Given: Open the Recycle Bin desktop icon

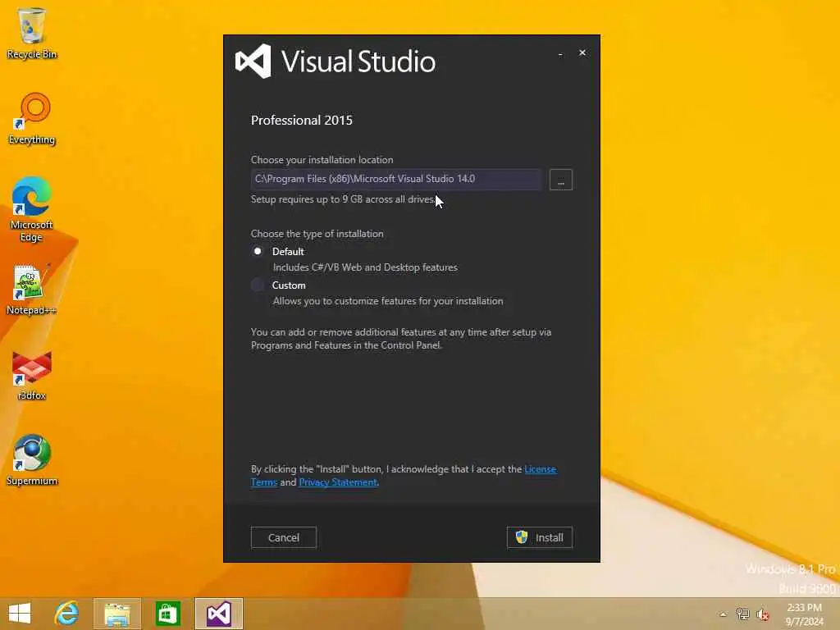Looking at the screenshot, I should [32, 33].
